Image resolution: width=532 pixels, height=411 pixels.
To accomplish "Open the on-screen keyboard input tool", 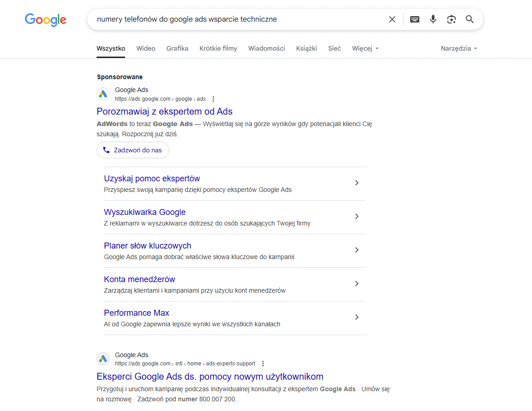I will click(x=415, y=19).
